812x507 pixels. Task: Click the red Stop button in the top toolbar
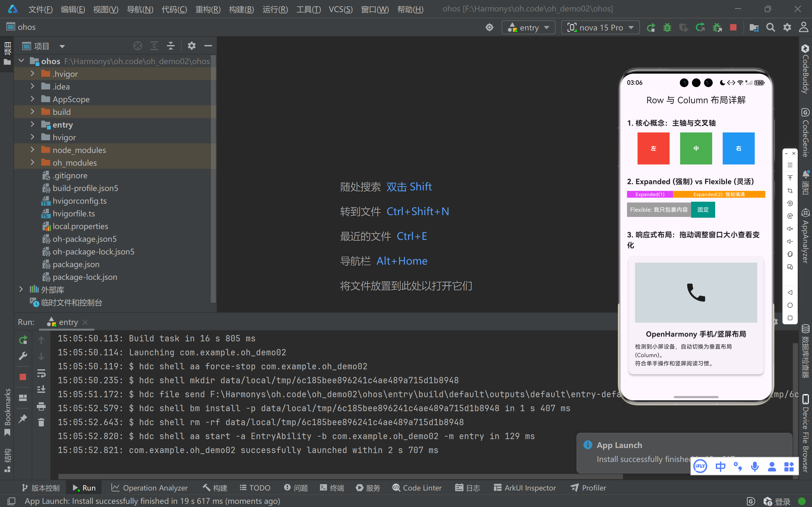click(x=733, y=28)
